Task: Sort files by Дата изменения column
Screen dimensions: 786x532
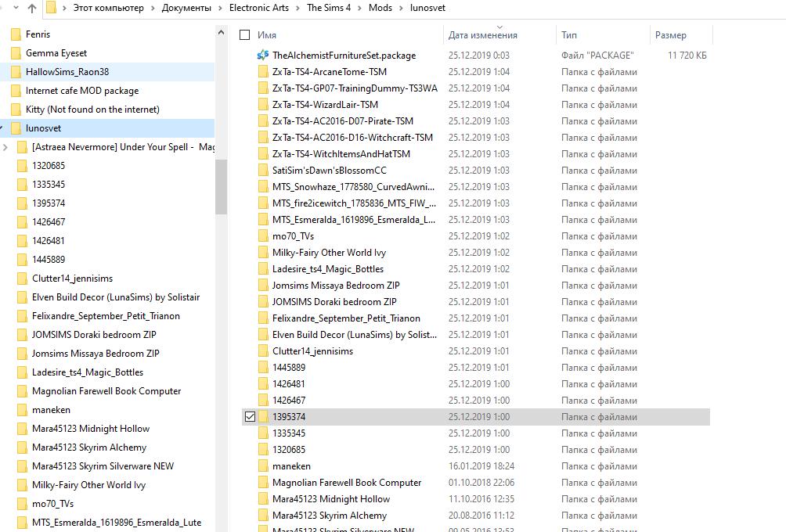Action: pos(482,35)
